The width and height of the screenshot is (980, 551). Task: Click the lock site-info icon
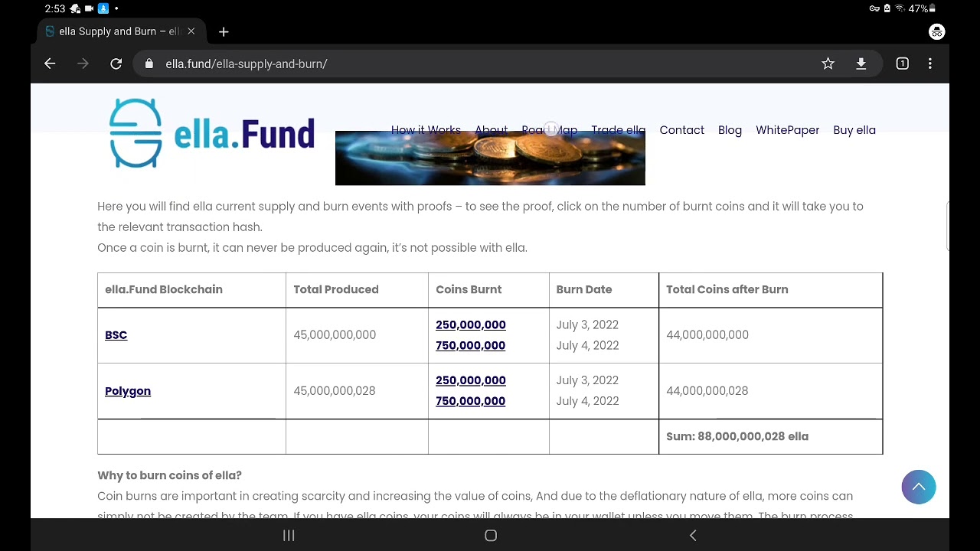click(x=149, y=64)
